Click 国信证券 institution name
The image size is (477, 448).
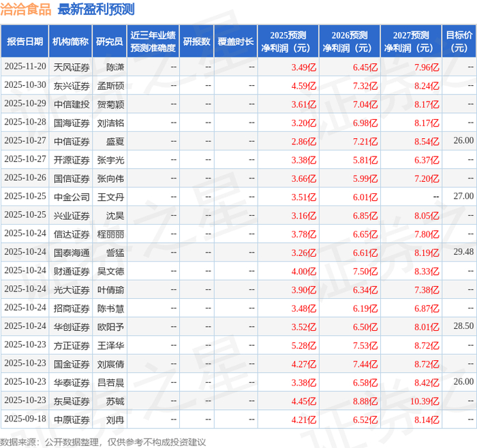pyautogui.click(x=72, y=178)
